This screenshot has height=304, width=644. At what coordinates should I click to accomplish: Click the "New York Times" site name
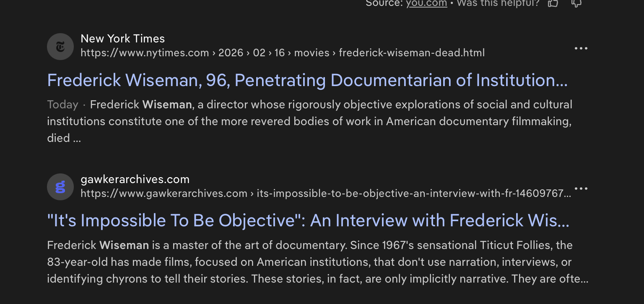122,39
